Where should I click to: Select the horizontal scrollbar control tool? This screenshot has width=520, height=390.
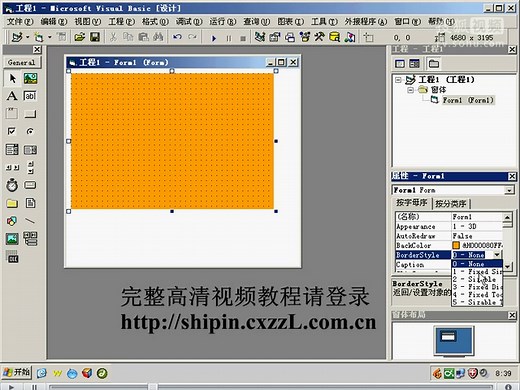click(x=12, y=167)
